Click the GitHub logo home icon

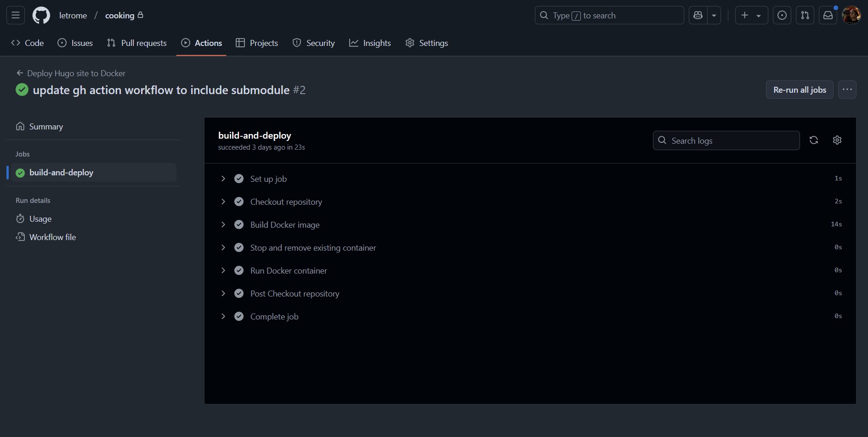click(41, 15)
